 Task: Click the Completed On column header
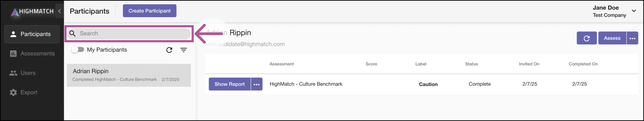point(583,64)
